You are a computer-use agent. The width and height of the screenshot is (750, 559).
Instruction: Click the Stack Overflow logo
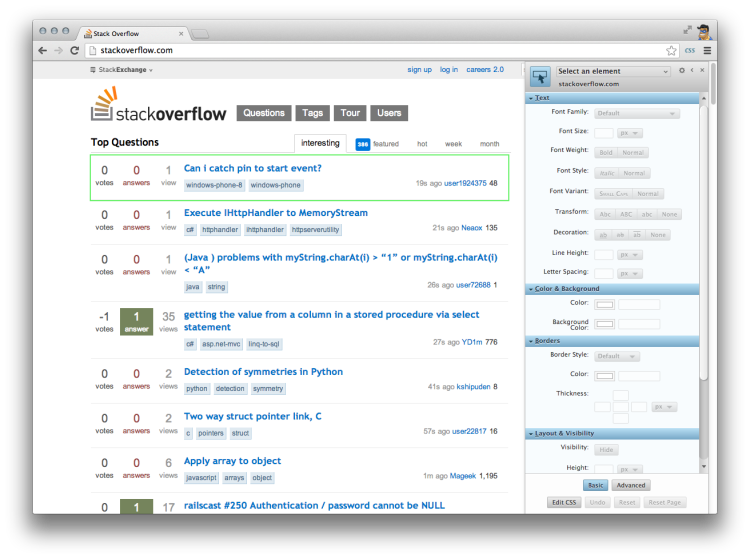tap(158, 104)
